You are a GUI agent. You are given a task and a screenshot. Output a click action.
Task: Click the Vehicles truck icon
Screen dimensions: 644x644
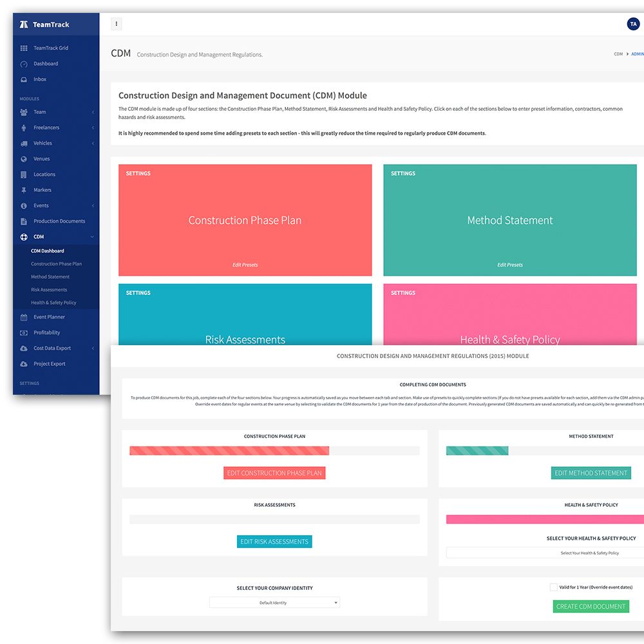pos(24,144)
